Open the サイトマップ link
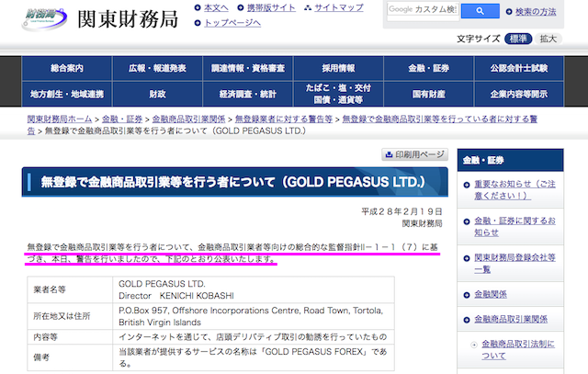The height and width of the screenshot is (374, 588). (339, 8)
